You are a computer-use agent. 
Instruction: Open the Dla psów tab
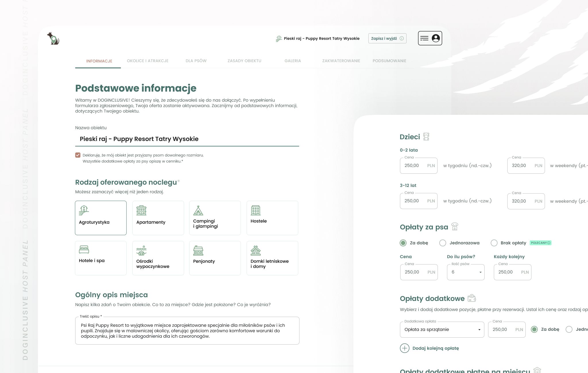click(x=196, y=61)
